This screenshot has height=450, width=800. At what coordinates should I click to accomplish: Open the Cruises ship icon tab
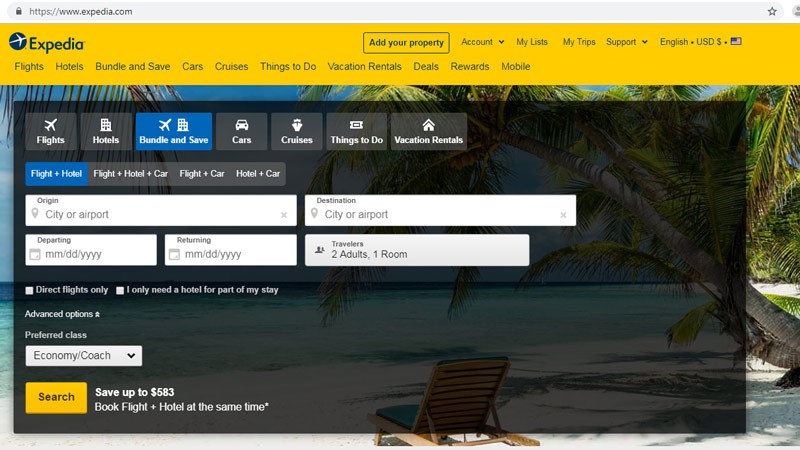296,125
